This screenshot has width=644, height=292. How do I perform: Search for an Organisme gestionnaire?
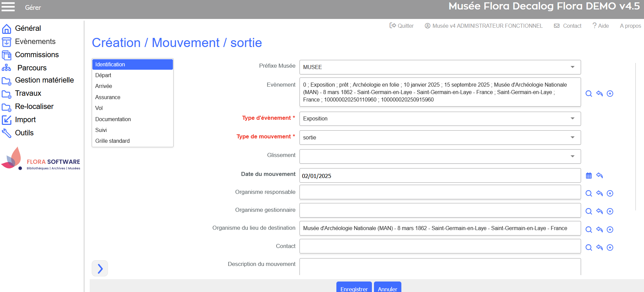(589, 211)
